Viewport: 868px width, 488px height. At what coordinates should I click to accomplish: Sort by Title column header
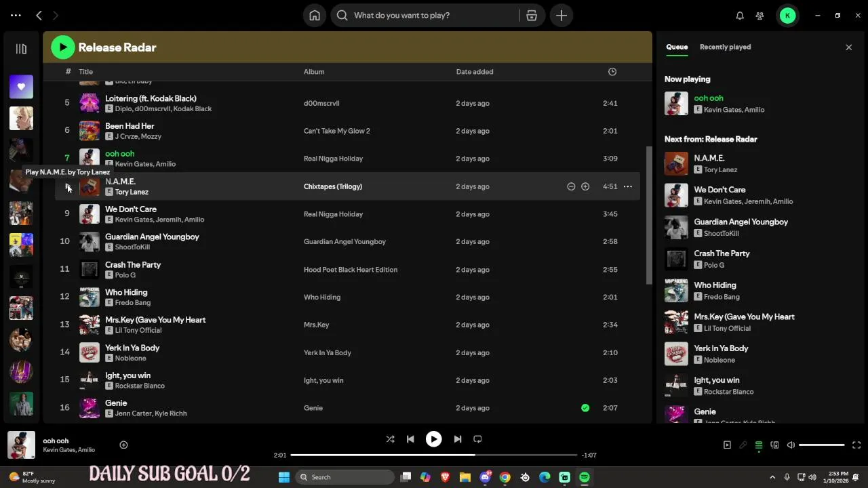85,72
